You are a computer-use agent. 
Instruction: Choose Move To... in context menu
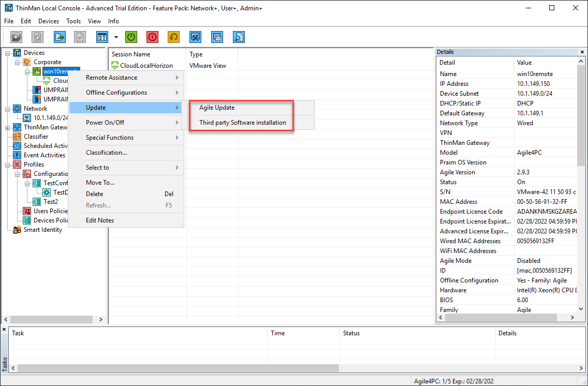126,183
